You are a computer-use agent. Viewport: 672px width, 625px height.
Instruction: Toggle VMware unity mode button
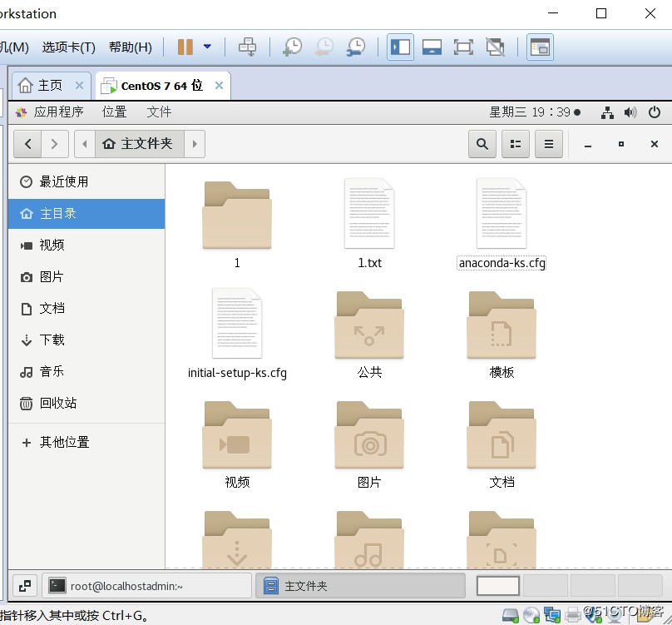(x=495, y=47)
